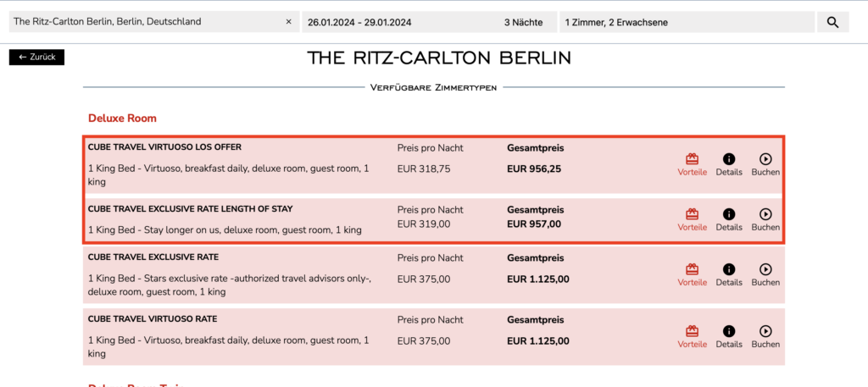868x387 pixels.
Task: Open the rooms and guests selector
Action: click(687, 22)
